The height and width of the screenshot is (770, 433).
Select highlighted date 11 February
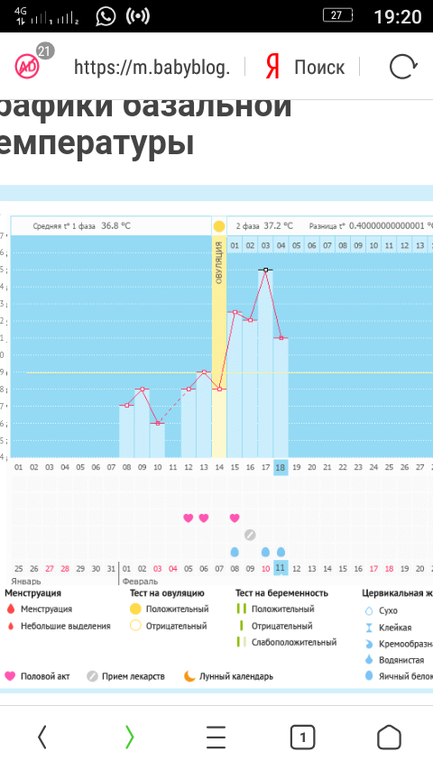pos(280,569)
